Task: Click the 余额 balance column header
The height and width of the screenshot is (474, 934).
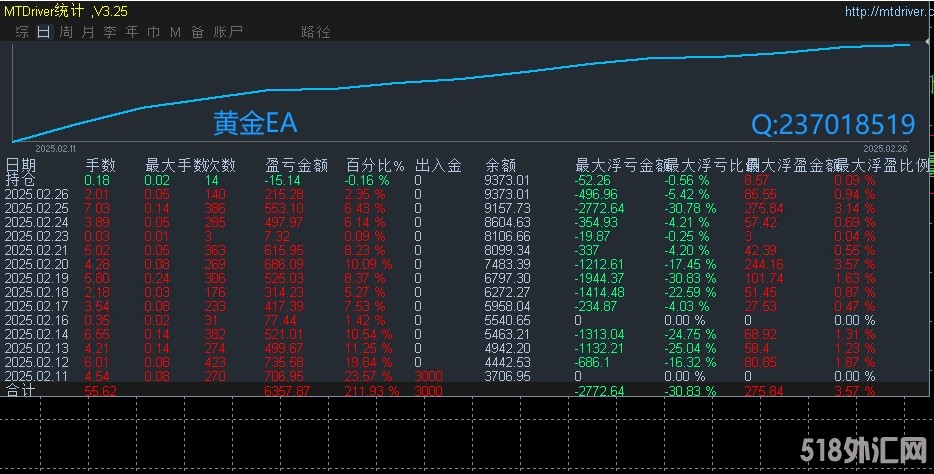Action: point(500,165)
